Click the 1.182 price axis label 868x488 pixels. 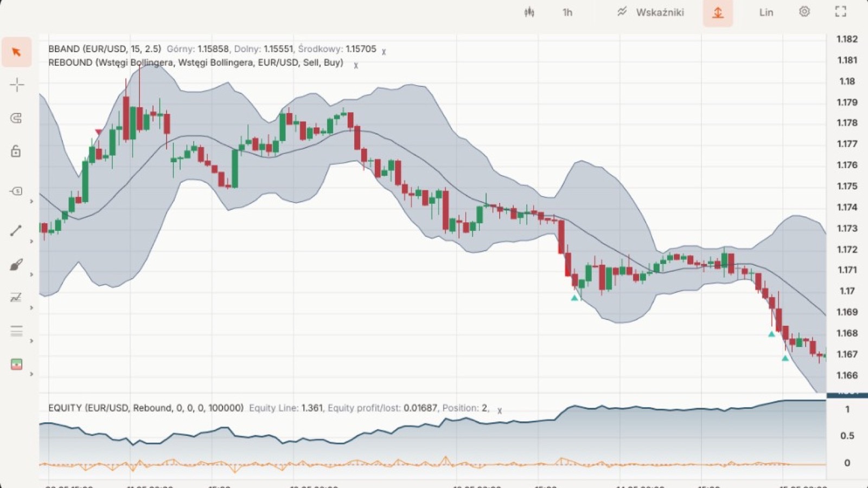pyautogui.click(x=847, y=39)
